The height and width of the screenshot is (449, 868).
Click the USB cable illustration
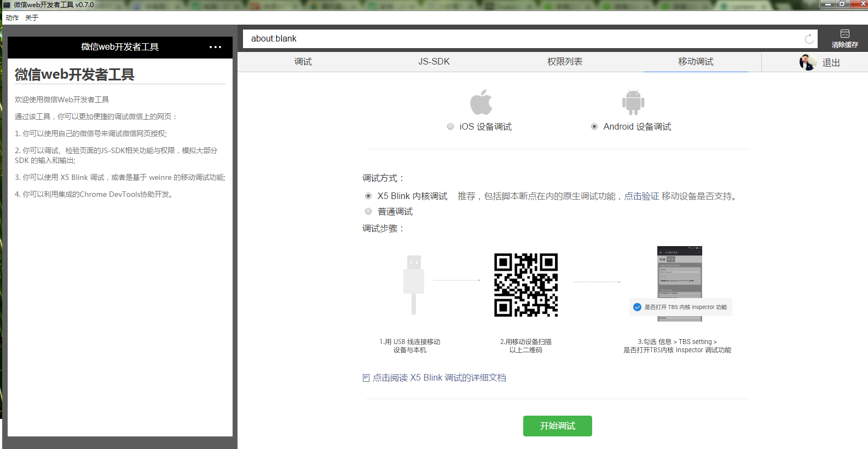click(414, 284)
